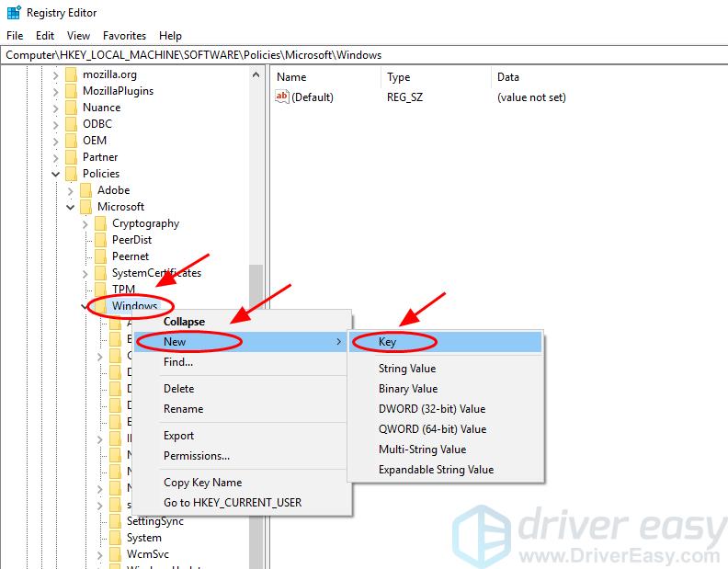This screenshot has width=728, height=569.
Task: Choose Copy Key Name
Action: point(242,483)
